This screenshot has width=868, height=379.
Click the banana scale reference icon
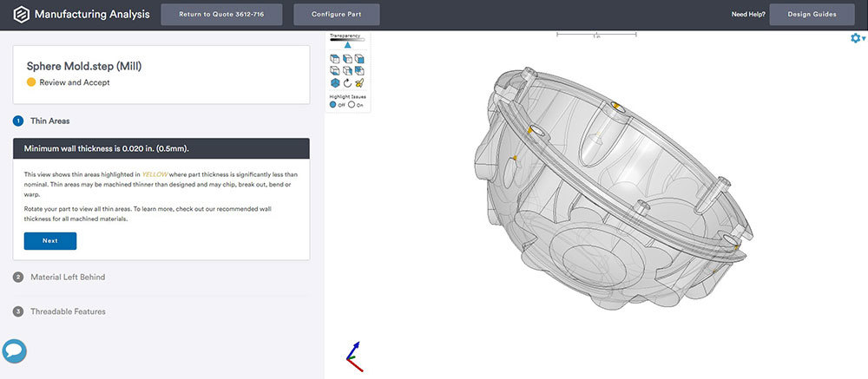359,83
